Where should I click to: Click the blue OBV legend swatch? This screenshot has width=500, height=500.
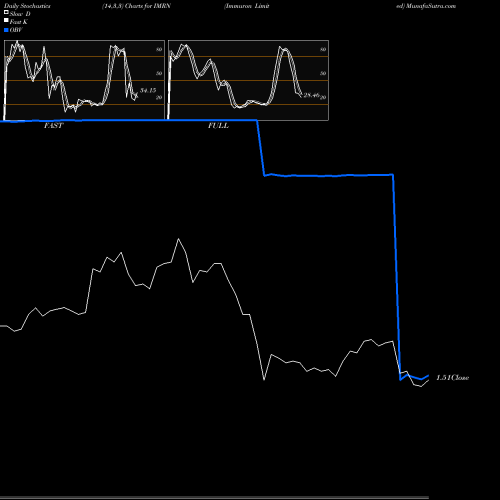[6, 30]
